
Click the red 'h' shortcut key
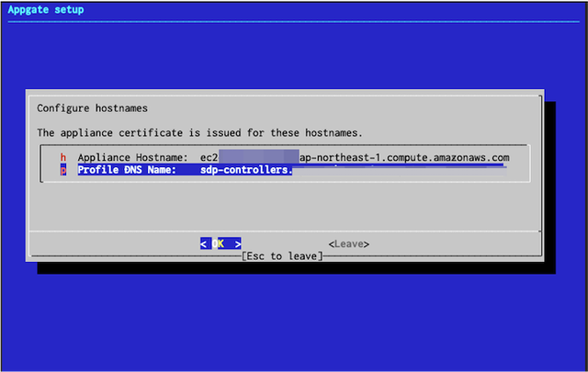[x=63, y=157]
